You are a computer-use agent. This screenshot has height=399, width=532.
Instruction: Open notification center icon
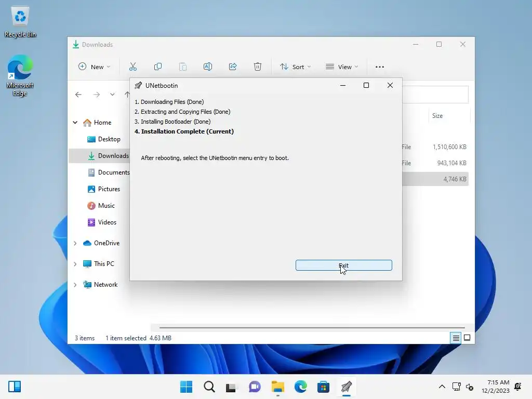(518, 387)
